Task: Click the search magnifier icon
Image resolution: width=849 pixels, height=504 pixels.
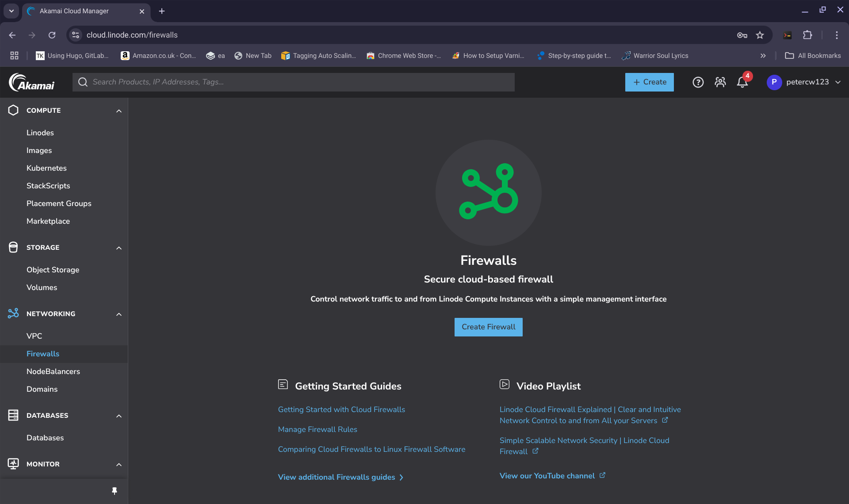Action: (83, 82)
